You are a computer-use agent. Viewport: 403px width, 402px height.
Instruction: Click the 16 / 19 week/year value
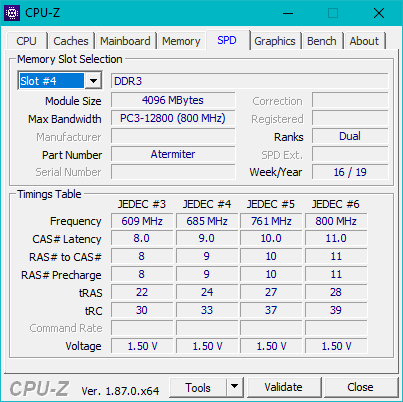coord(350,172)
